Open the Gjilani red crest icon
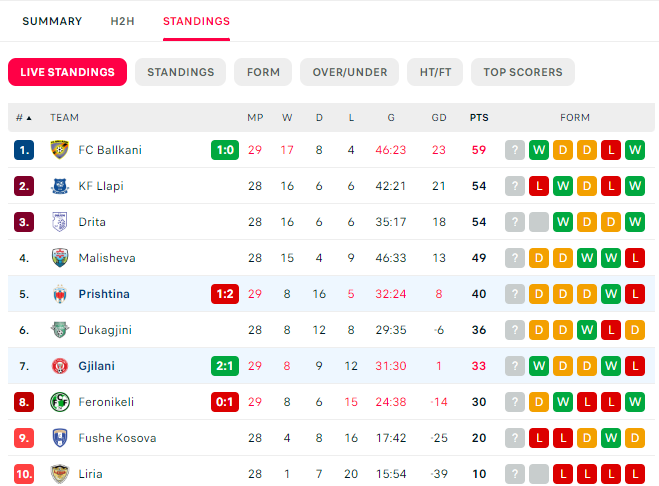 point(60,366)
